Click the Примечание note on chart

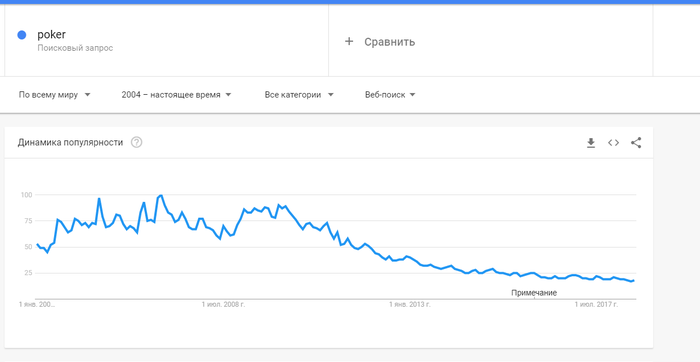534,293
